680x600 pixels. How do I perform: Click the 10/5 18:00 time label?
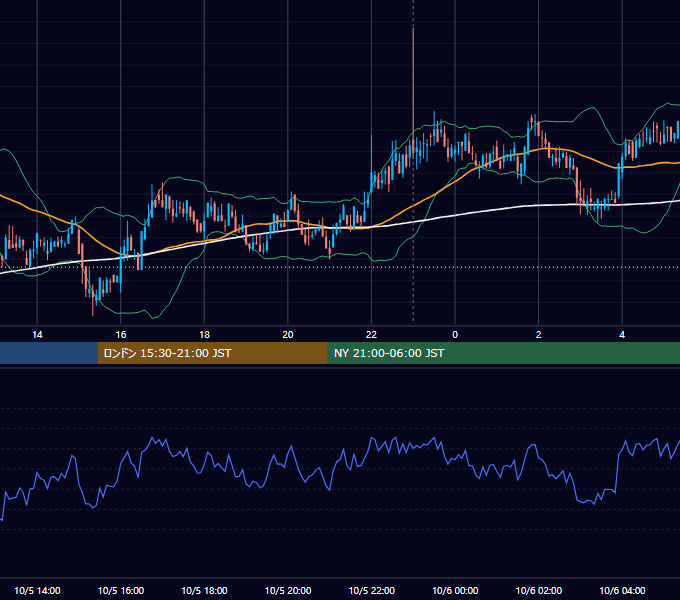point(204,590)
